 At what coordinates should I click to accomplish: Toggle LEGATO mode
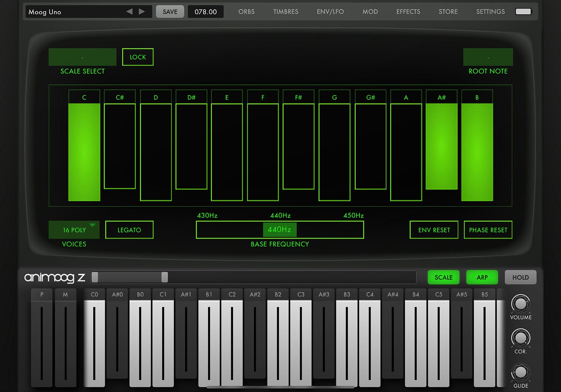[129, 230]
